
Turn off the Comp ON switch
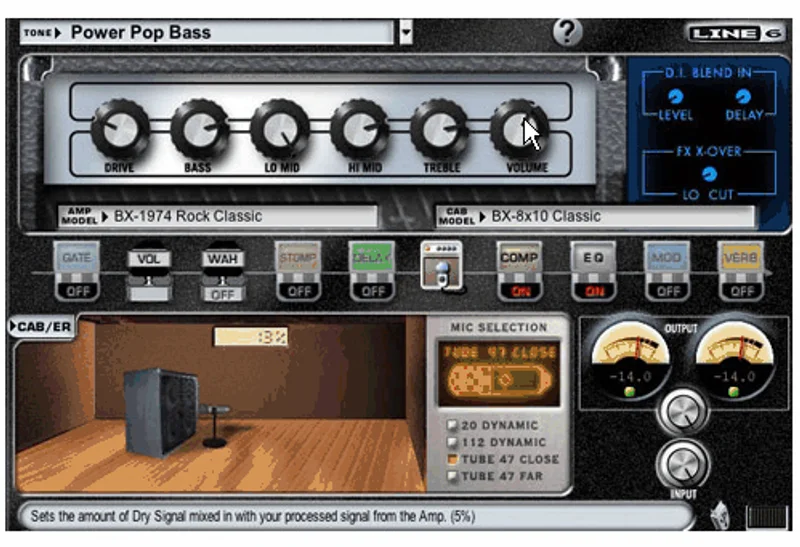[519, 291]
